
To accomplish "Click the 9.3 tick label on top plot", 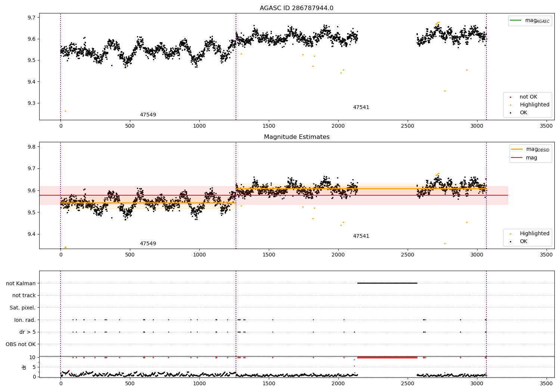I will tap(31, 103).
